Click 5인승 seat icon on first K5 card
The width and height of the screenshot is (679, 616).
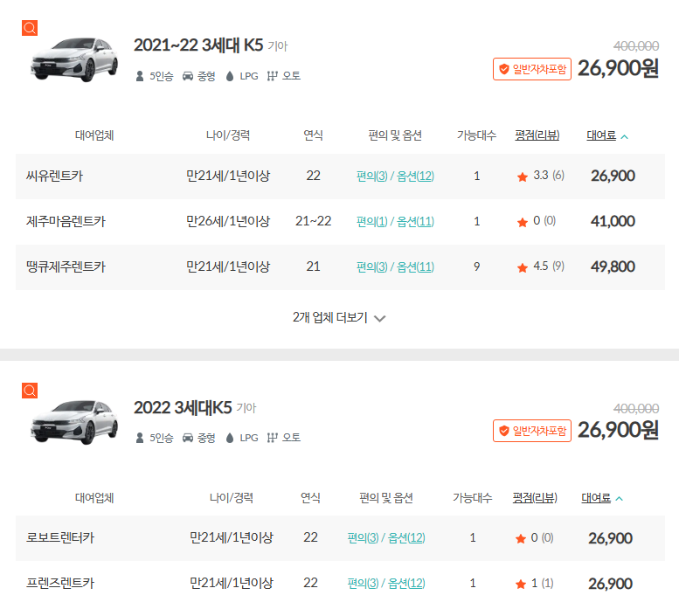140,77
